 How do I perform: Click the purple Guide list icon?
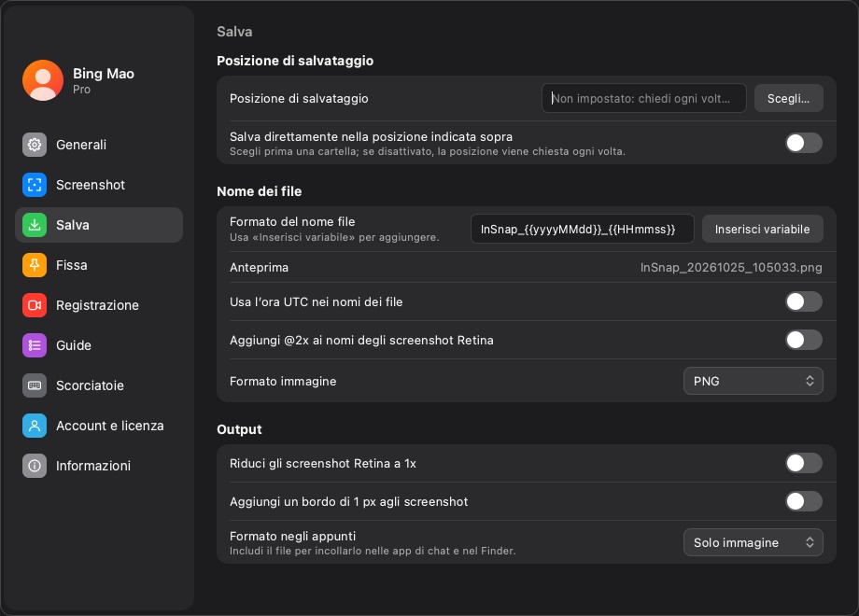tap(35, 345)
